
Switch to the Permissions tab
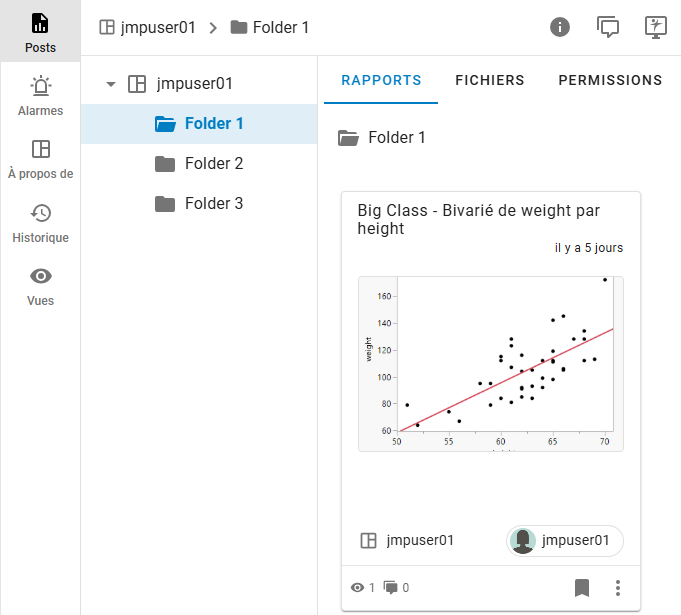[610, 80]
